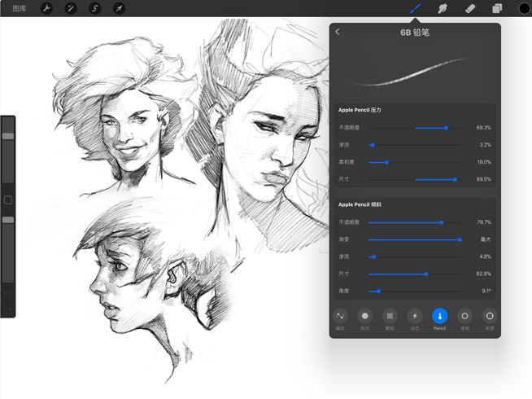
Task: Select the Transform arrow tool
Action: [119, 8]
